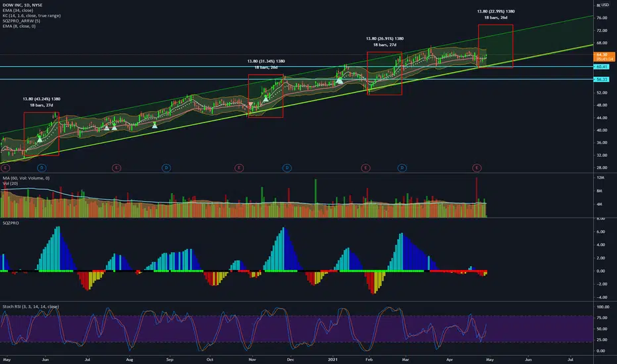Click the red down arrow before November

[x=251, y=105]
